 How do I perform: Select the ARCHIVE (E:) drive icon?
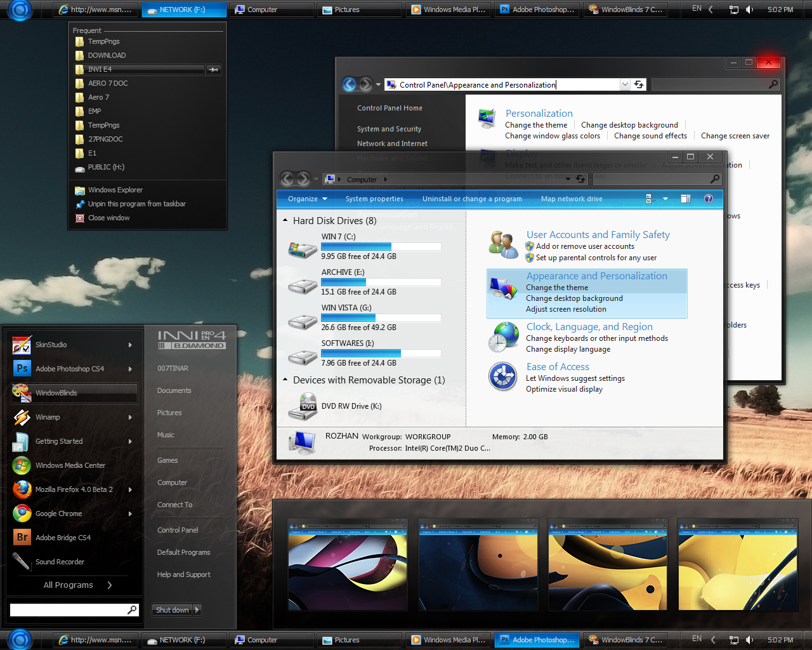(x=303, y=286)
